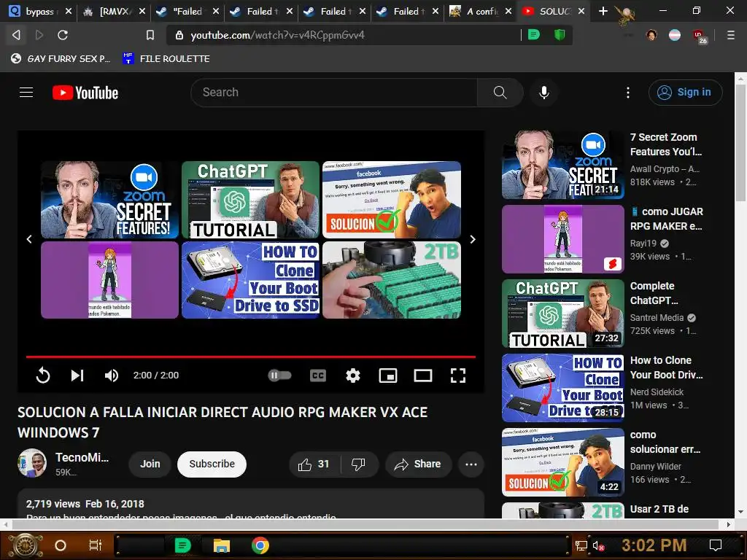747x560 pixels.
Task: Switch to theater mode
Action: click(x=423, y=376)
